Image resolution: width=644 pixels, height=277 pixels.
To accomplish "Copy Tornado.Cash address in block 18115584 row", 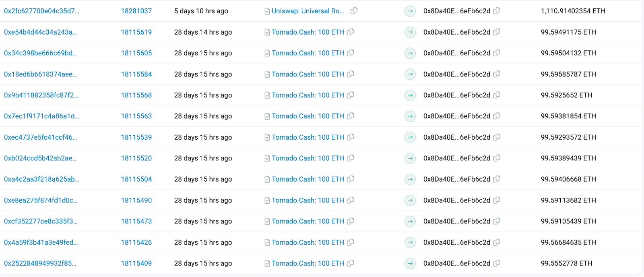I will [x=351, y=74].
